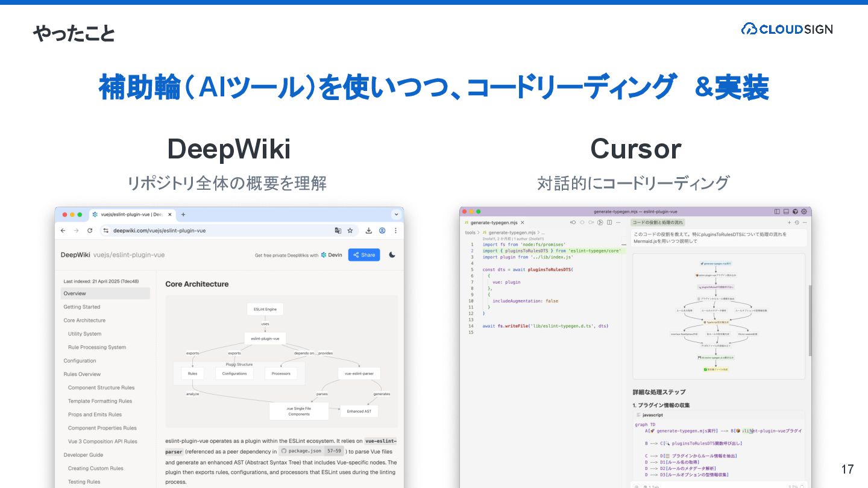Click the DeepWiki logo text
868x488 pixels.
click(75, 255)
